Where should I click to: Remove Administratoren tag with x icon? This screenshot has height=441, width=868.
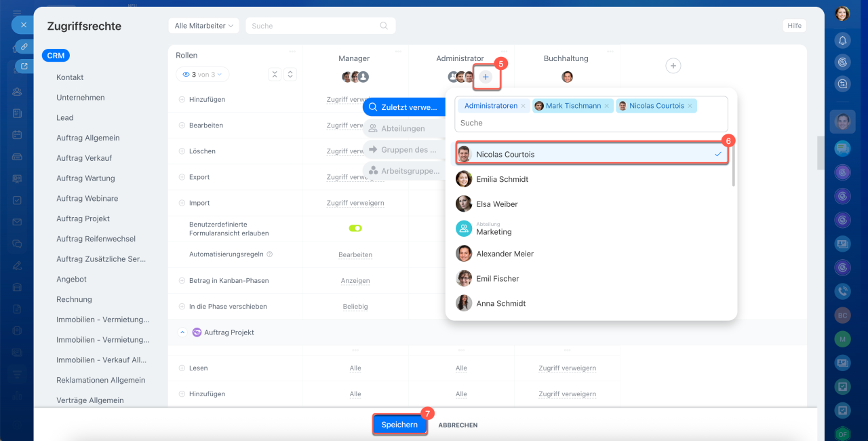tap(523, 106)
